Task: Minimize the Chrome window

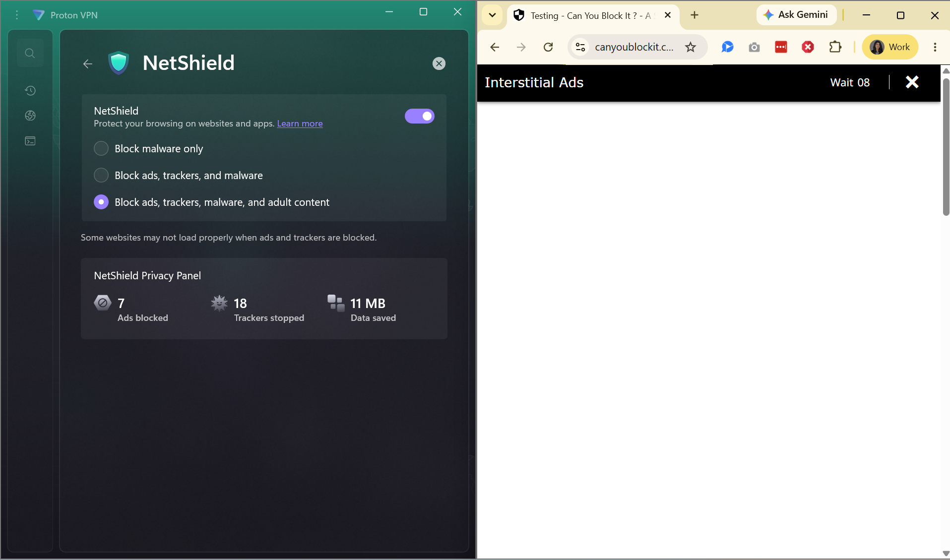Action: pyautogui.click(x=866, y=15)
